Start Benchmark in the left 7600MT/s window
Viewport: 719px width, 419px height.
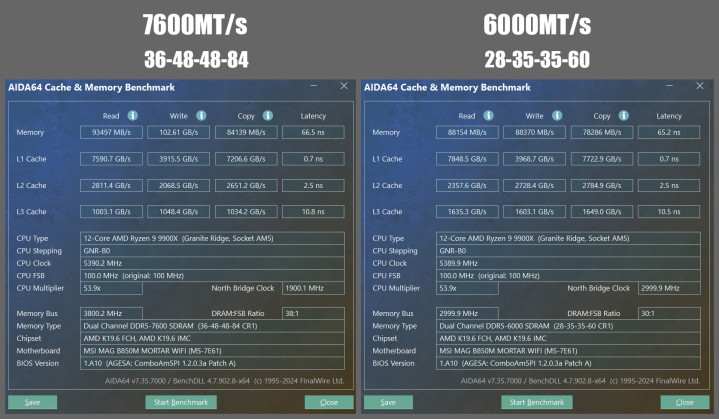click(x=181, y=402)
